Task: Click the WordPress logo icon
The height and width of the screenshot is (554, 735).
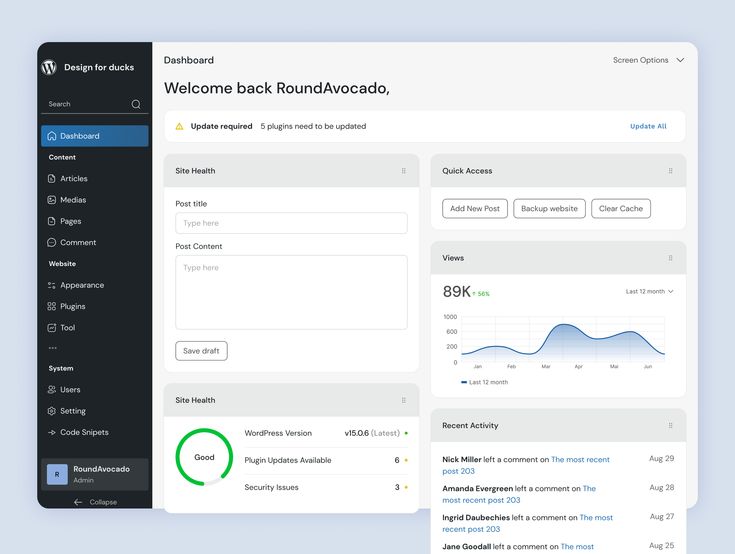Action: (x=49, y=67)
